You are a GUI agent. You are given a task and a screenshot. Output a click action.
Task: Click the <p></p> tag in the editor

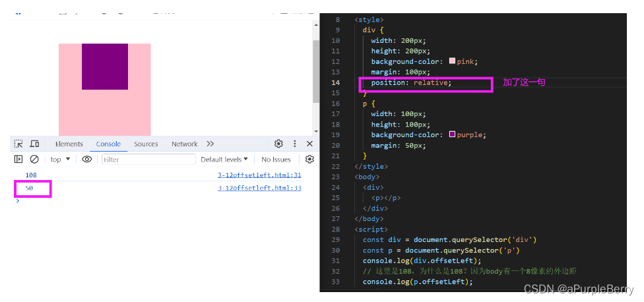pyautogui.click(x=385, y=198)
